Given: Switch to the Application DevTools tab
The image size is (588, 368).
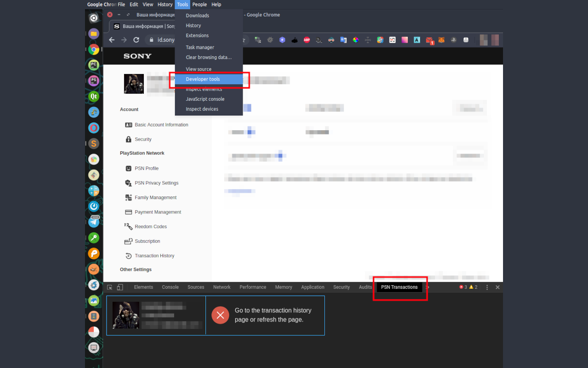Looking at the screenshot, I should (313, 287).
